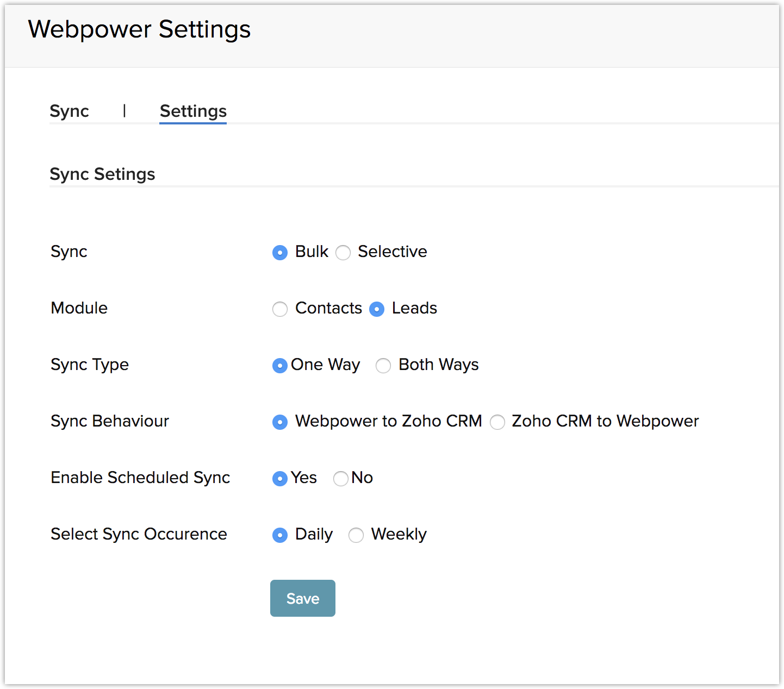Click the Sync Behaviour label
784x689 pixels.
[110, 421]
